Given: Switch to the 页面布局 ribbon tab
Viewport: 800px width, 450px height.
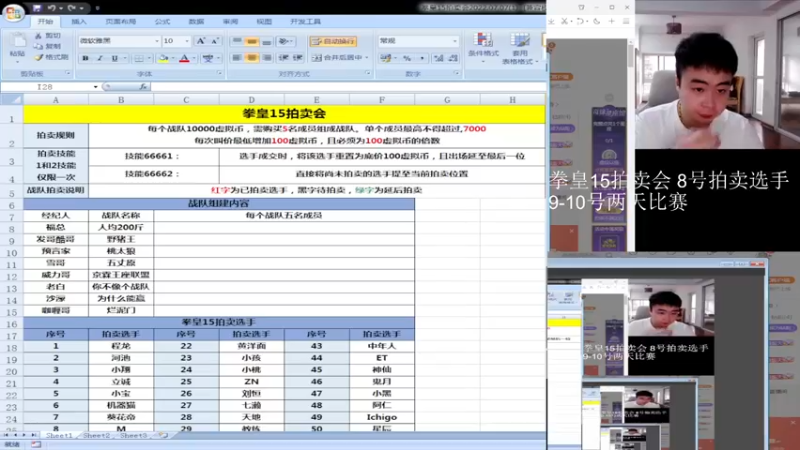Looking at the screenshot, I should coord(120,21).
